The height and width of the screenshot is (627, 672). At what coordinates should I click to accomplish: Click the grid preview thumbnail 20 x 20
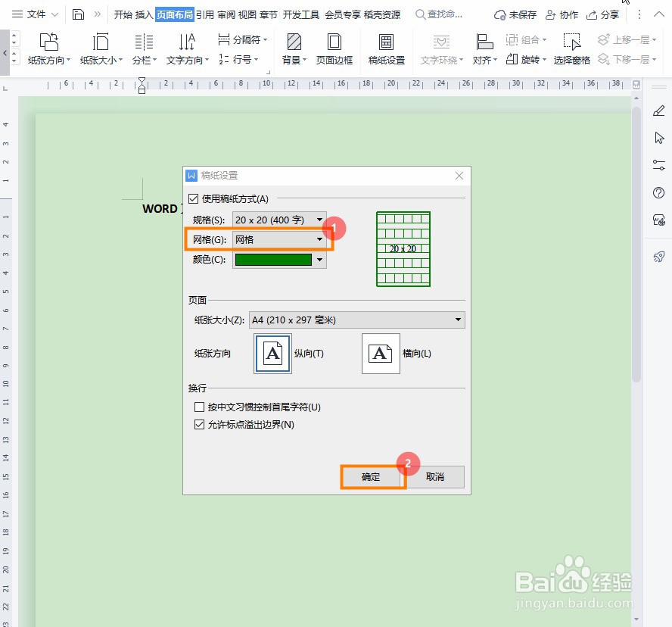click(x=403, y=249)
